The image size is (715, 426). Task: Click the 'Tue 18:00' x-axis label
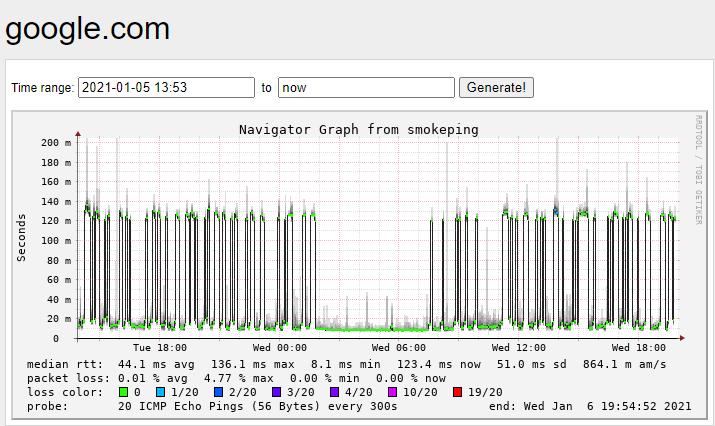click(x=160, y=348)
